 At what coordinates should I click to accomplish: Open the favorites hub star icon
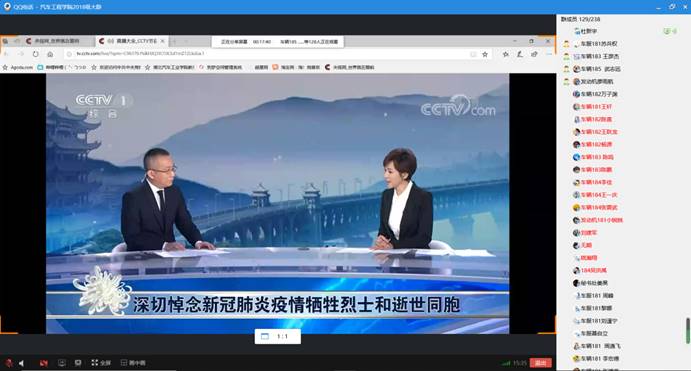505,54
